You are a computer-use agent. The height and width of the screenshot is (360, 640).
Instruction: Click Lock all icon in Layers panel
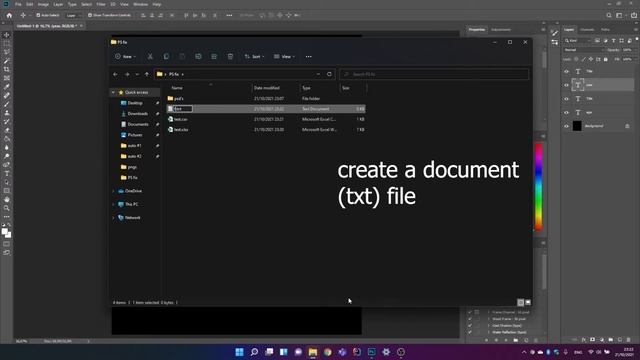tap(606, 60)
